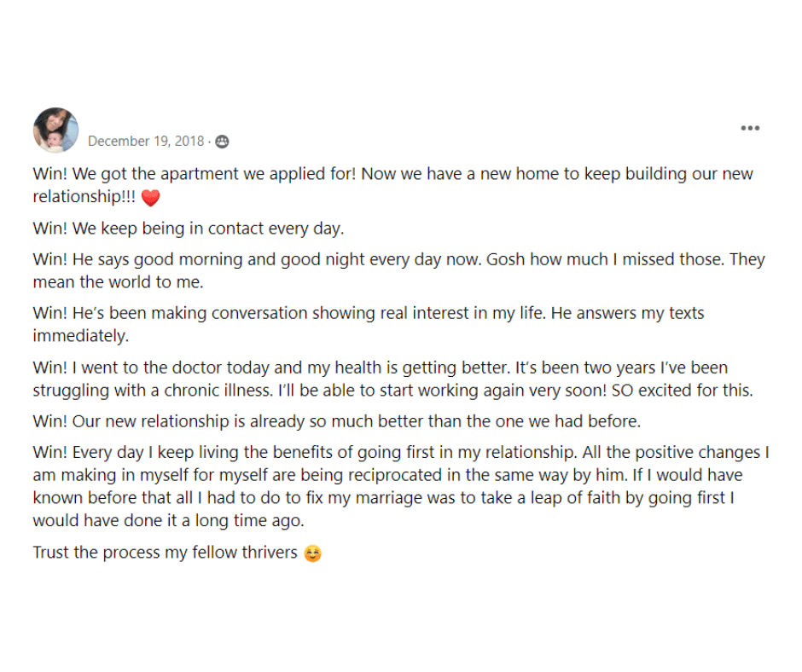Click the line 'He says good morning'
The height and width of the screenshot is (672, 802).
point(399,259)
